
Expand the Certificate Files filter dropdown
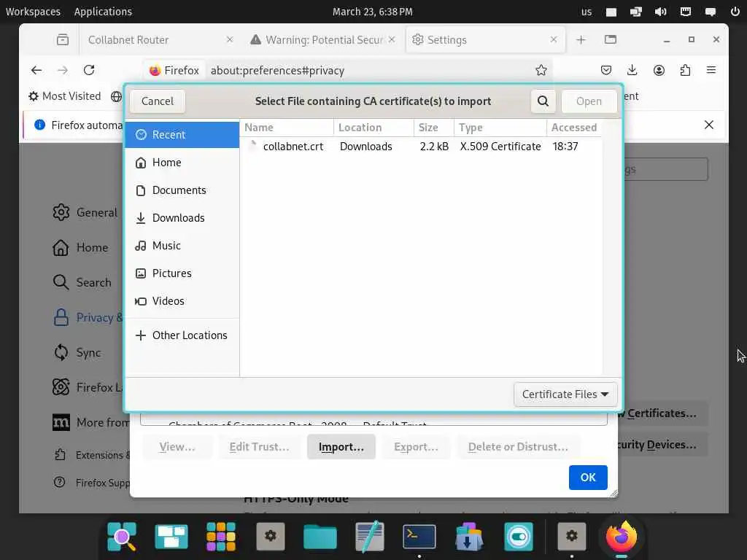click(x=565, y=394)
